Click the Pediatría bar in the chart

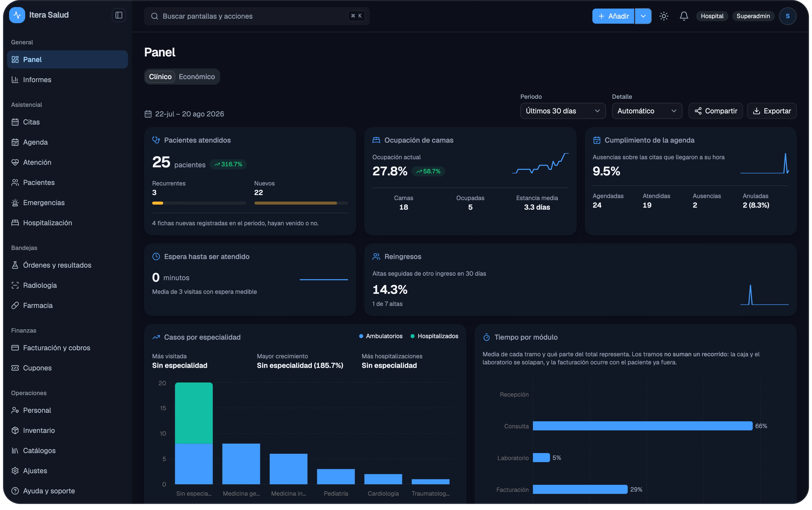pyautogui.click(x=336, y=476)
